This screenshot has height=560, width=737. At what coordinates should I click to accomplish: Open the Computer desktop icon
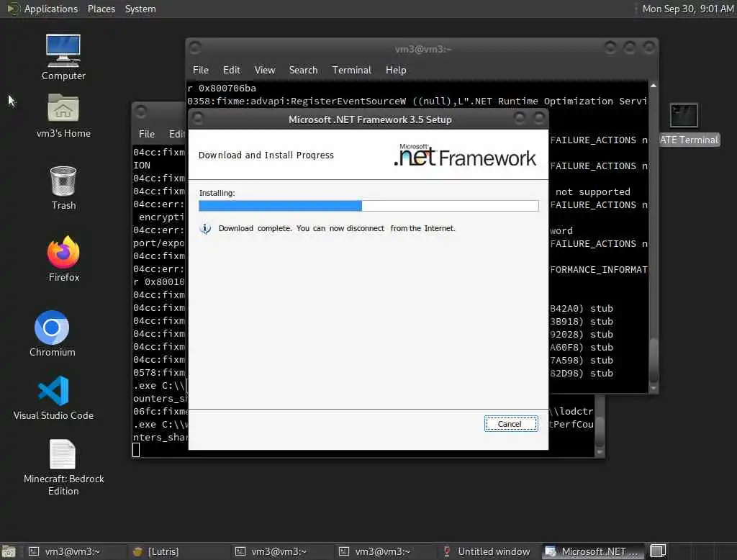63,58
